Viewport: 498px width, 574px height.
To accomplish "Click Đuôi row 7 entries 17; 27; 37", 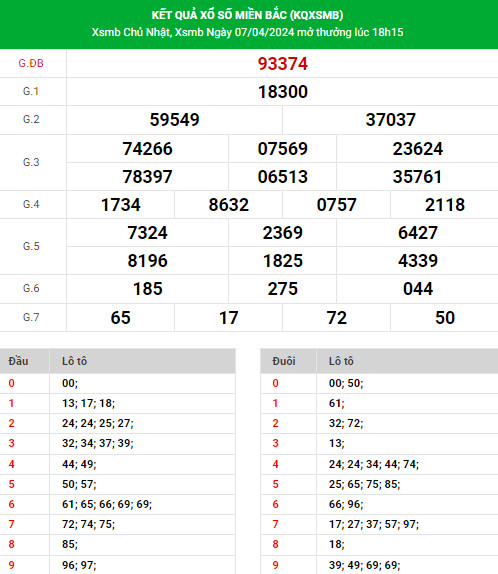I will (x=354, y=524).
